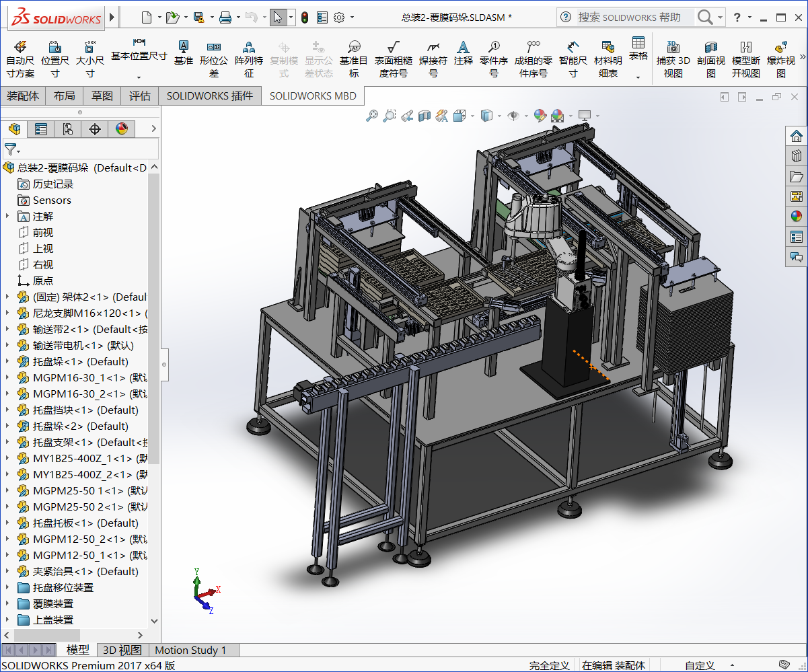This screenshot has width=808, height=672.
Task: Switch to the SOLIDWORKS 插件 tab
Action: tap(210, 96)
